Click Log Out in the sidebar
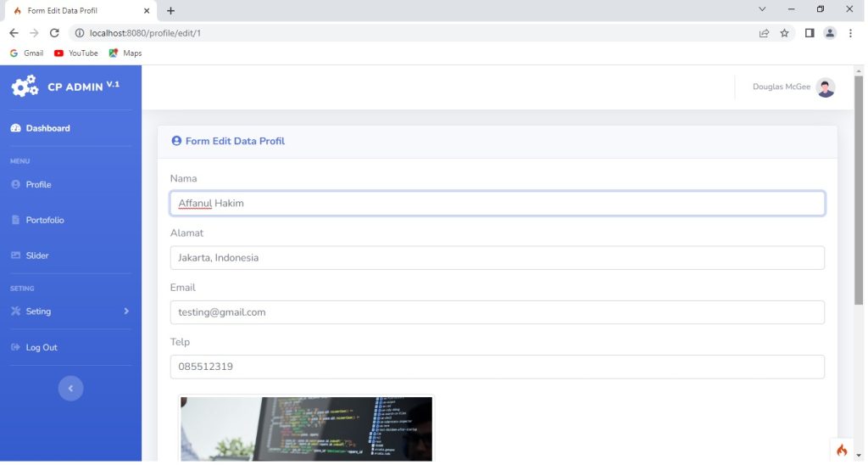Image resolution: width=868 pixels, height=465 pixels. click(x=41, y=347)
